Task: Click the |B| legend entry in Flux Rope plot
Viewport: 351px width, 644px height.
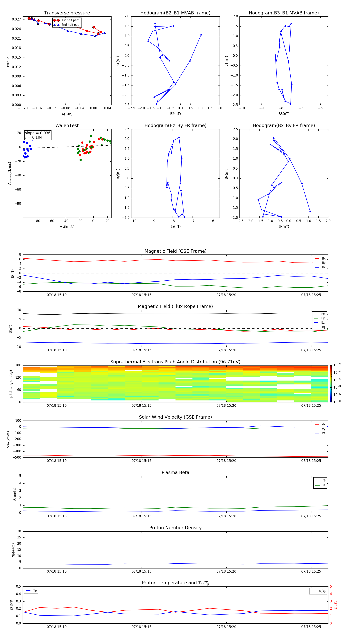Action: click(x=320, y=327)
